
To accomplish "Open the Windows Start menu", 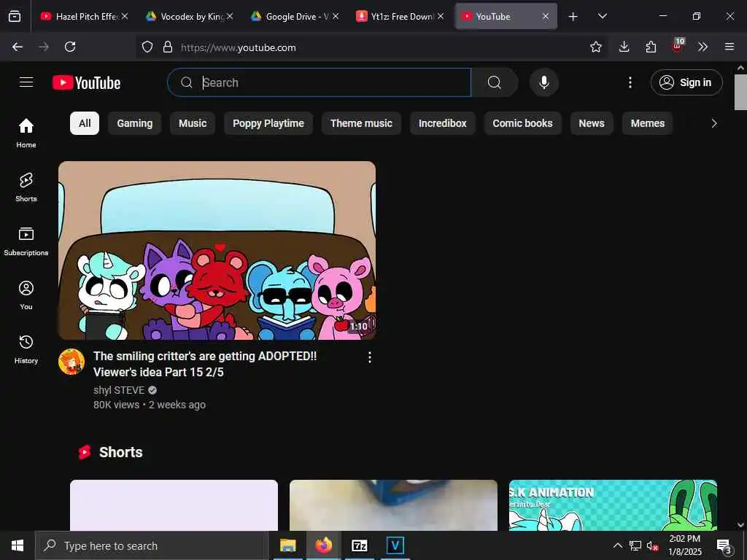I will (x=18, y=545).
